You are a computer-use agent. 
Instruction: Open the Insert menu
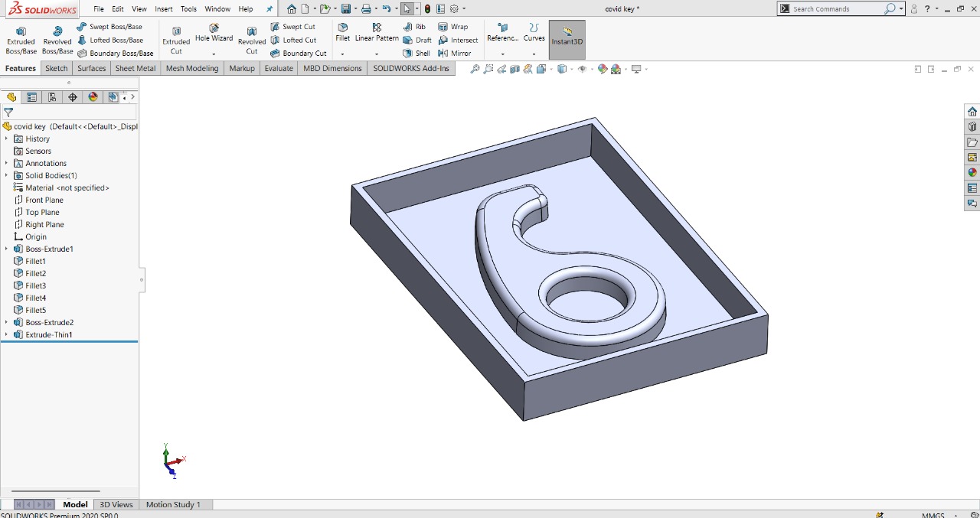point(164,9)
